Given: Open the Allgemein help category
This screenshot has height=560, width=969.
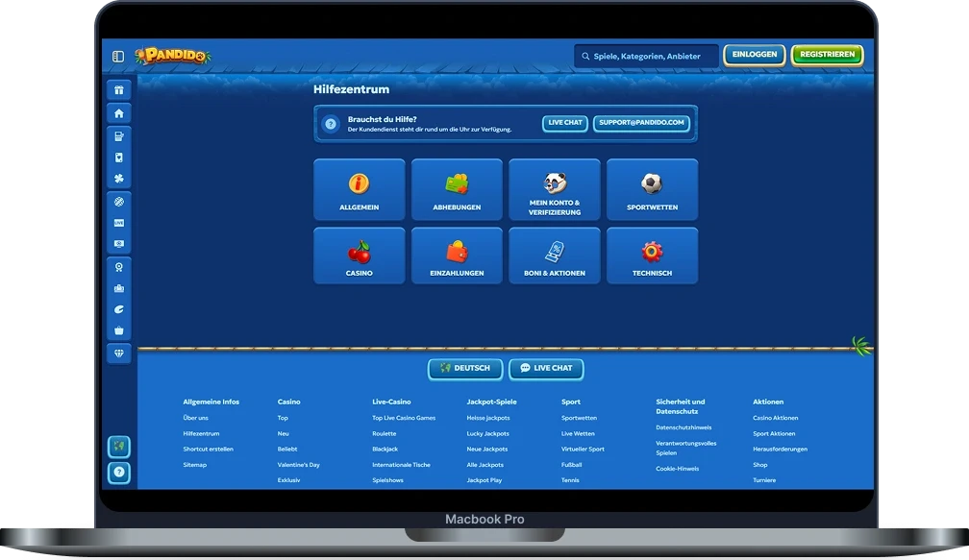Looking at the screenshot, I should [359, 190].
